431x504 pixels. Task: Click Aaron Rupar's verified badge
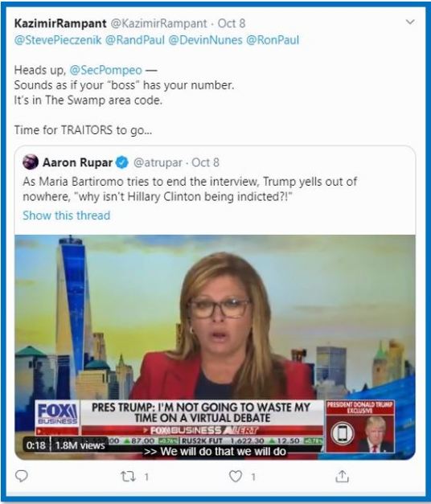(x=122, y=162)
